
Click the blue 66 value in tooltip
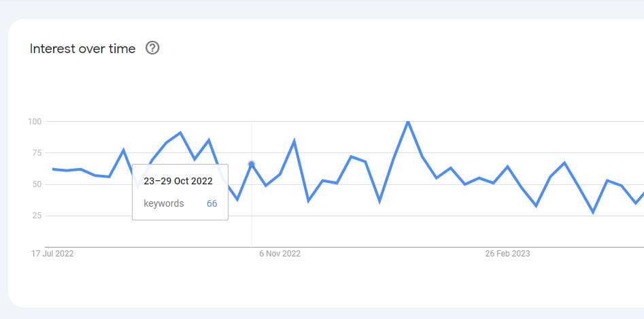pos(212,203)
